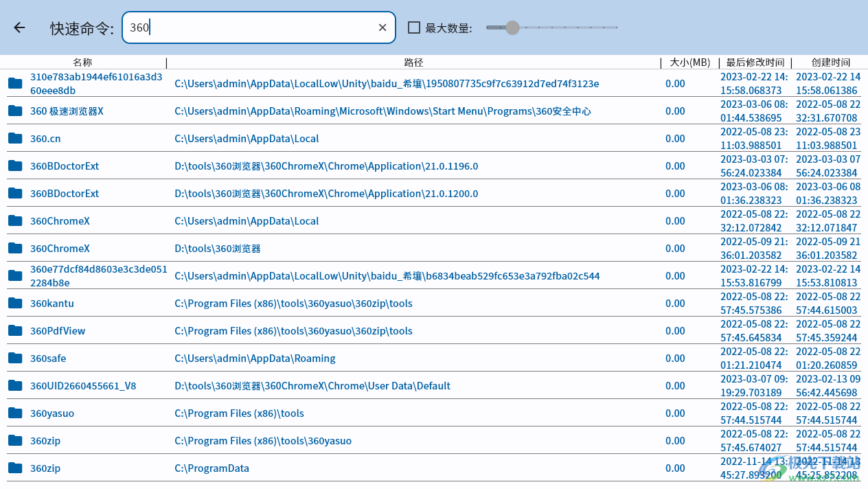Click the path C:\Users\admin\AppData\Roaming
Image resolution: width=868 pixels, height=489 pixels.
coord(255,359)
